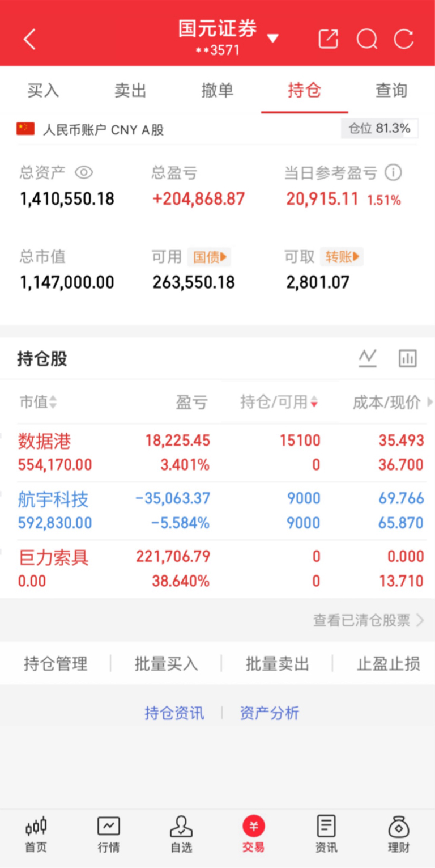This screenshot has height=868, width=435.
Task: Tap the 盈亏 column header
Action: (191, 402)
